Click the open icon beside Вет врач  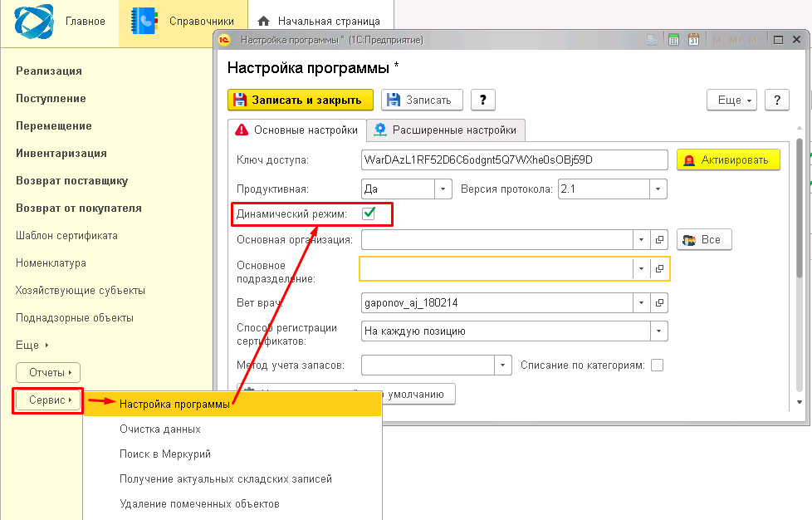coord(659,303)
